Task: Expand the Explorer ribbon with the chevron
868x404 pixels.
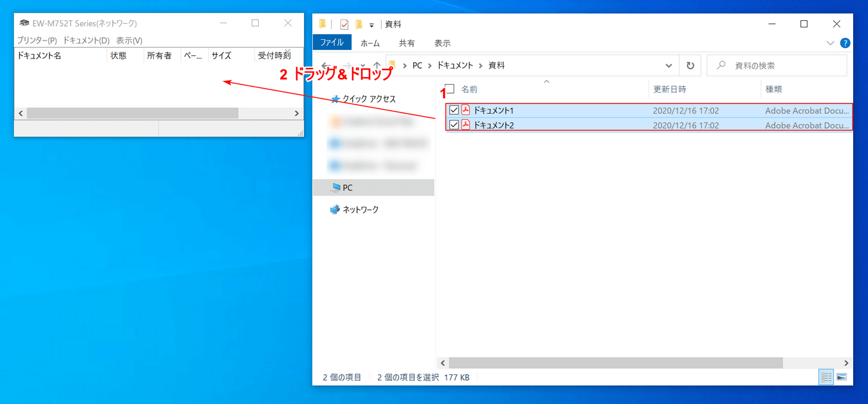Action: pyautogui.click(x=830, y=43)
